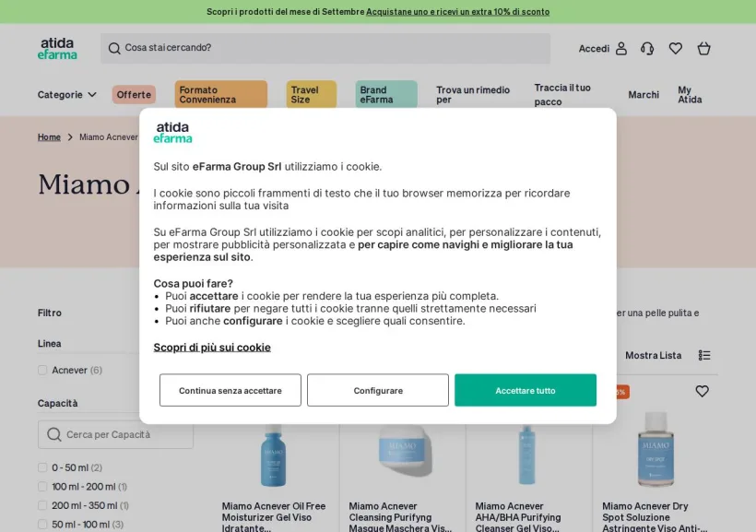756x532 pixels.
Task: Click the Atida eFarma header logo
Action: click(x=57, y=48)
